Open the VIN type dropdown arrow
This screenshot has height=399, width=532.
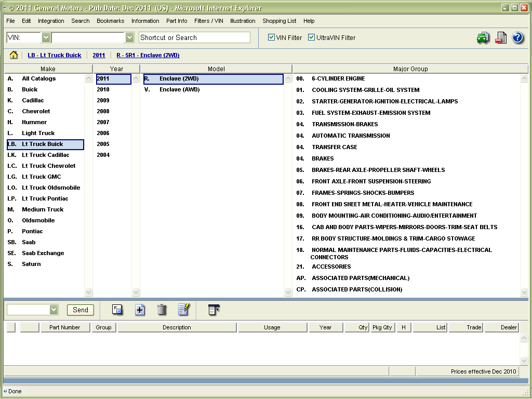point(46,37)
